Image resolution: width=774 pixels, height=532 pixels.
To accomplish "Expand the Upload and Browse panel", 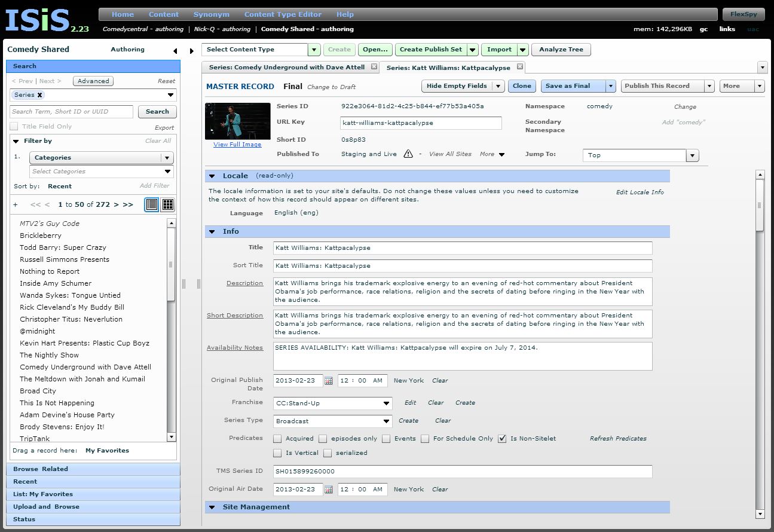I will (93, 507).
